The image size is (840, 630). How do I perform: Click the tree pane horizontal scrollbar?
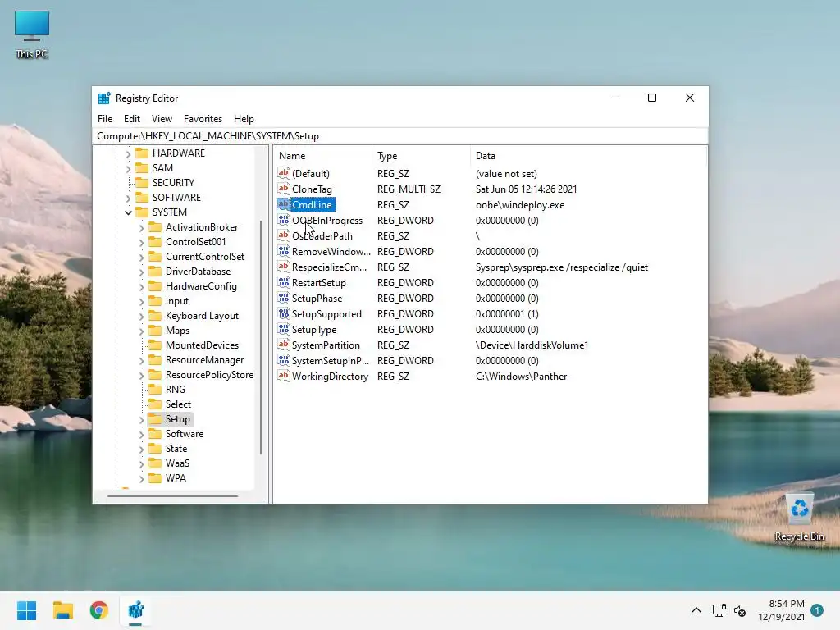point(172,496)
